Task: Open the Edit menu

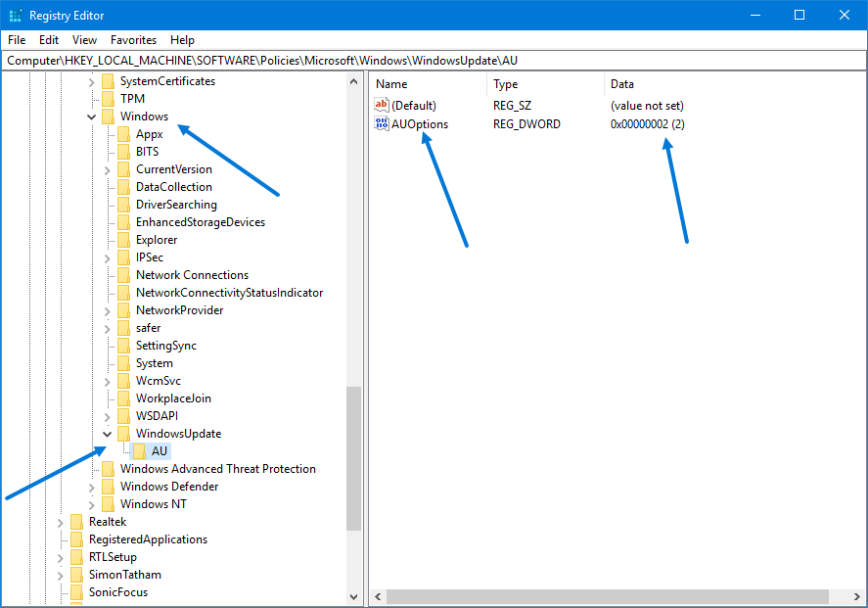Action: point(49,40)
